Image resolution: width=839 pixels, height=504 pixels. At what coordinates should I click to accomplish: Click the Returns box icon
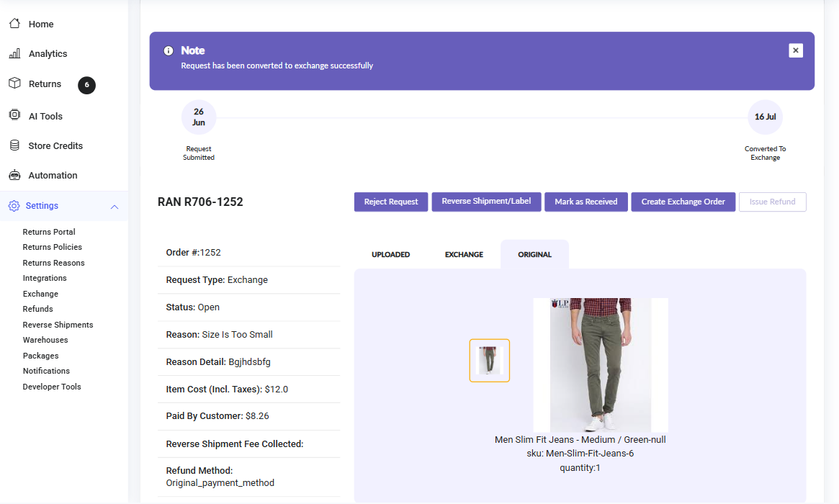14,84
